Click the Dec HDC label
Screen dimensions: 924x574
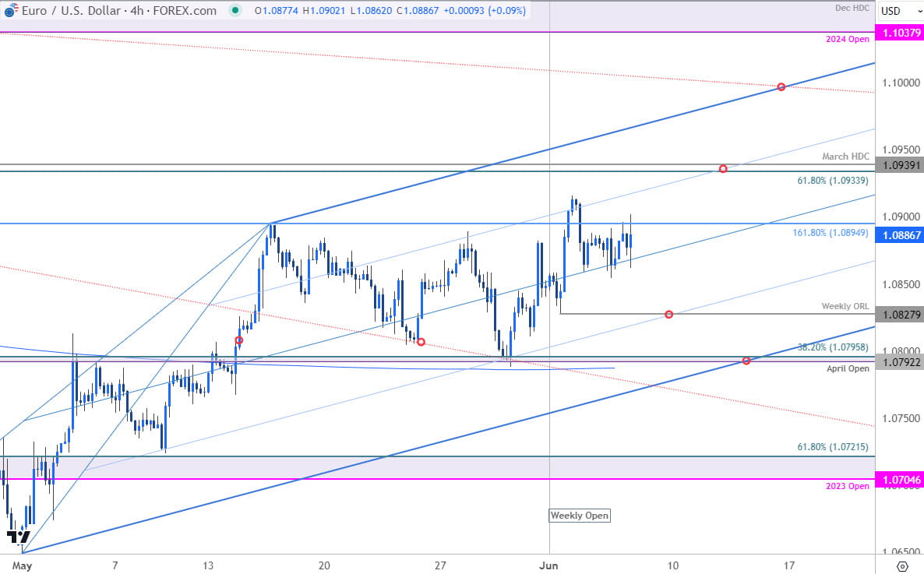click(852, 9)
